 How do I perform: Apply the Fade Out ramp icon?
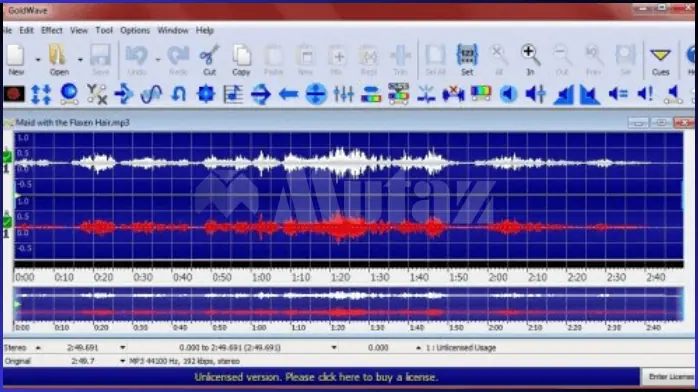[x=590, y=95]
